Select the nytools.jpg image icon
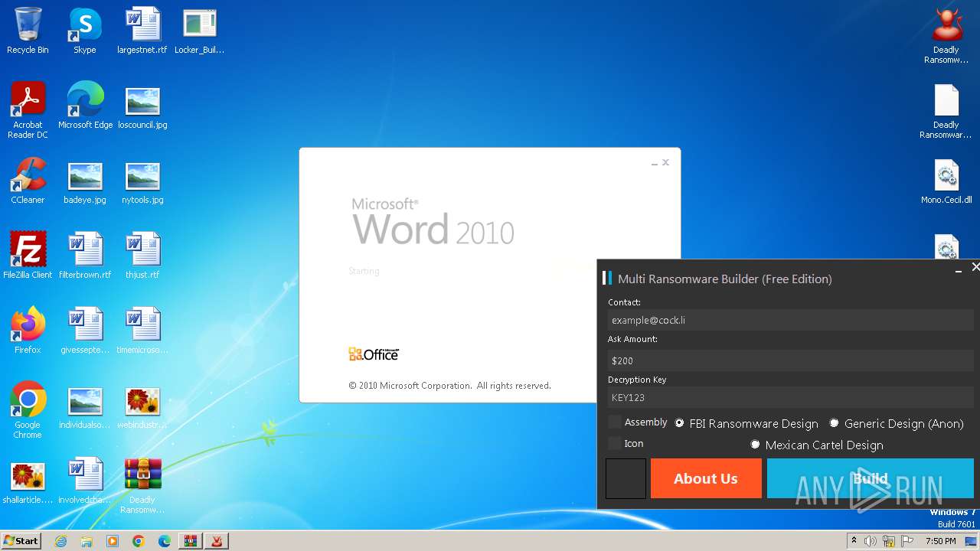This screenshot has height=551, width=980. [x=142, y=181]
